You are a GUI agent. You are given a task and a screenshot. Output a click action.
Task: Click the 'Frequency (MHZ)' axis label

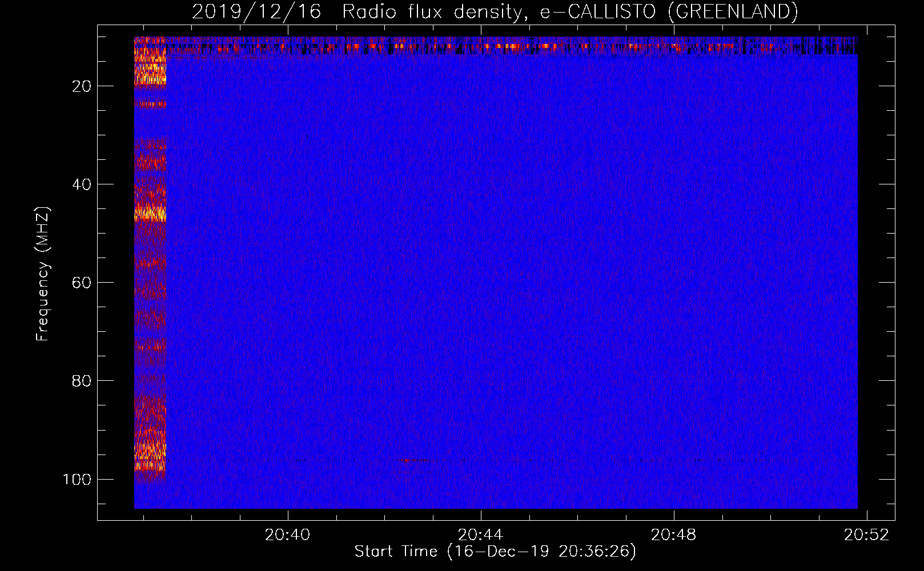coord(43,274)
